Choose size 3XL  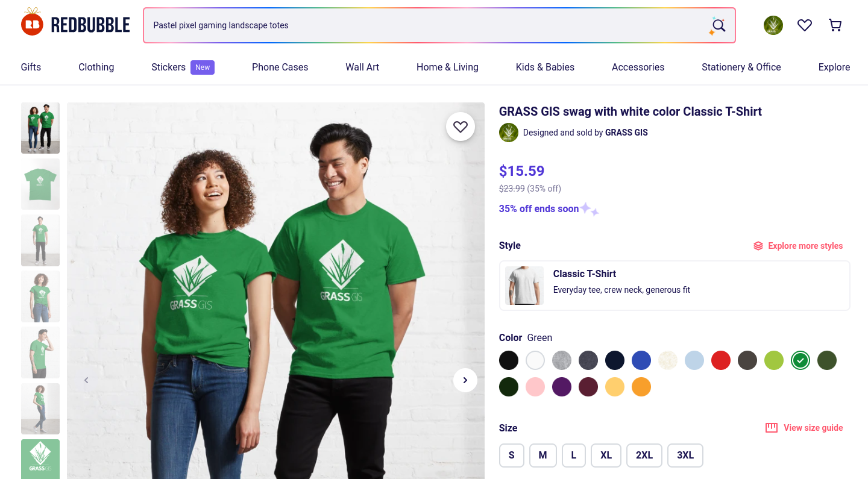[x=685, y=456]
